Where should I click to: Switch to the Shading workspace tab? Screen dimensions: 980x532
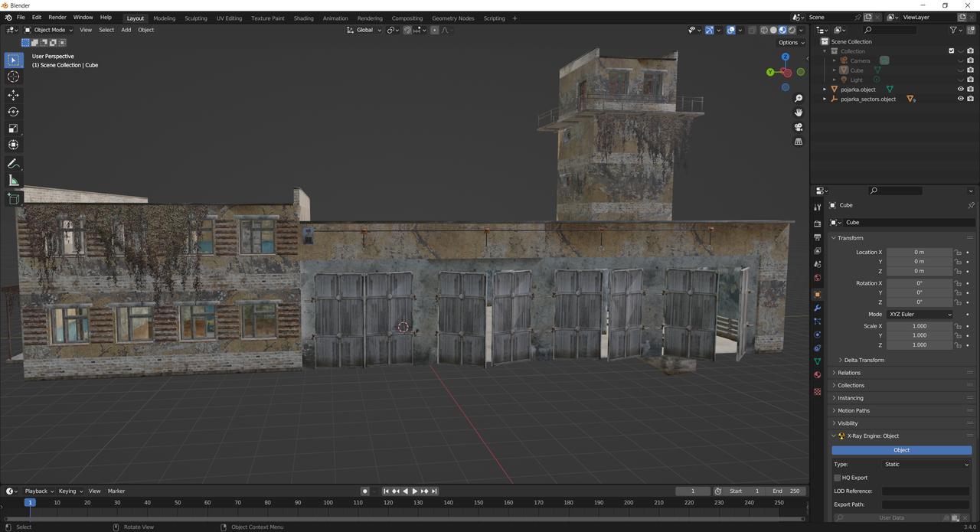point(303,18)
